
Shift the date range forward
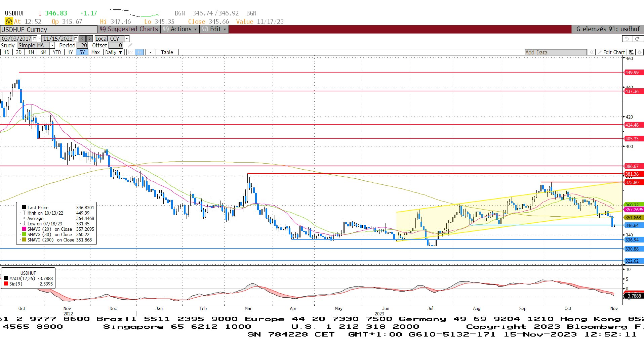[89, 39]
